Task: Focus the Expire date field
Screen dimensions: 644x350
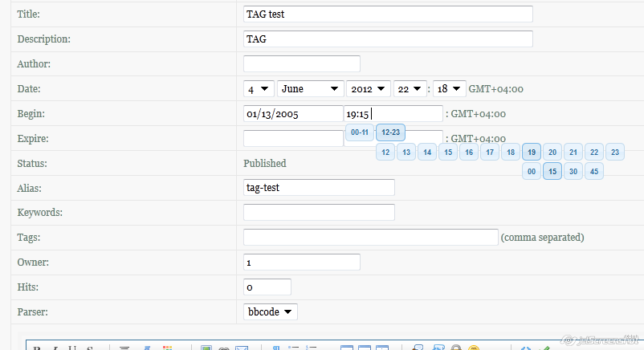Action: pyautogui.click(x=293, y=138)
